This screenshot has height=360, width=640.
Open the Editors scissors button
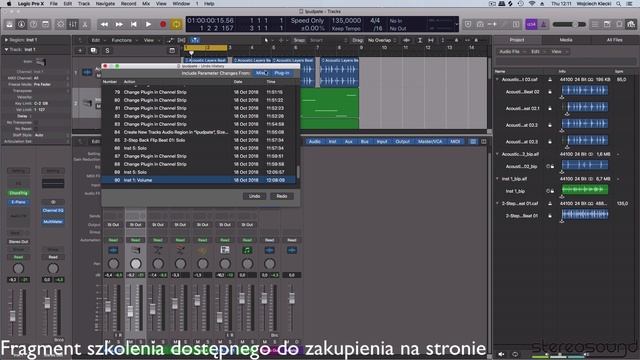click(85, 24)
